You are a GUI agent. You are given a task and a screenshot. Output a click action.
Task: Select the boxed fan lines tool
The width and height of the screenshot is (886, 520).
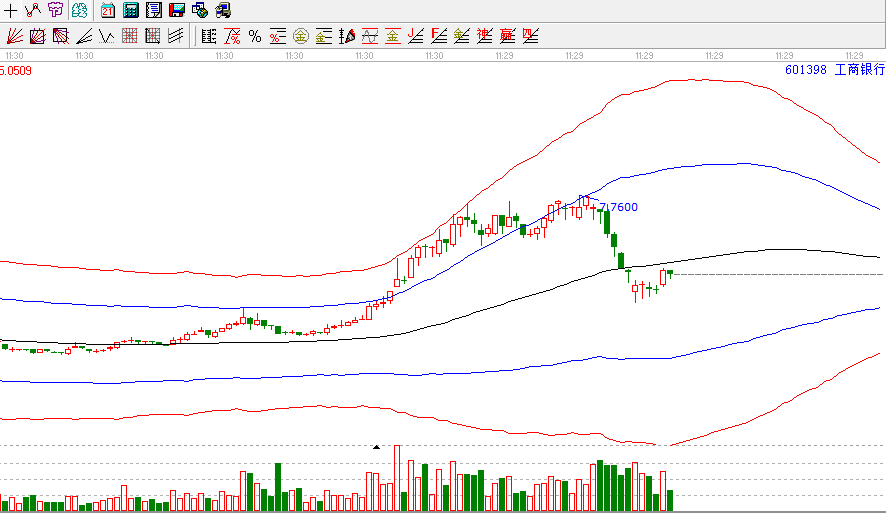coord(37,36)
